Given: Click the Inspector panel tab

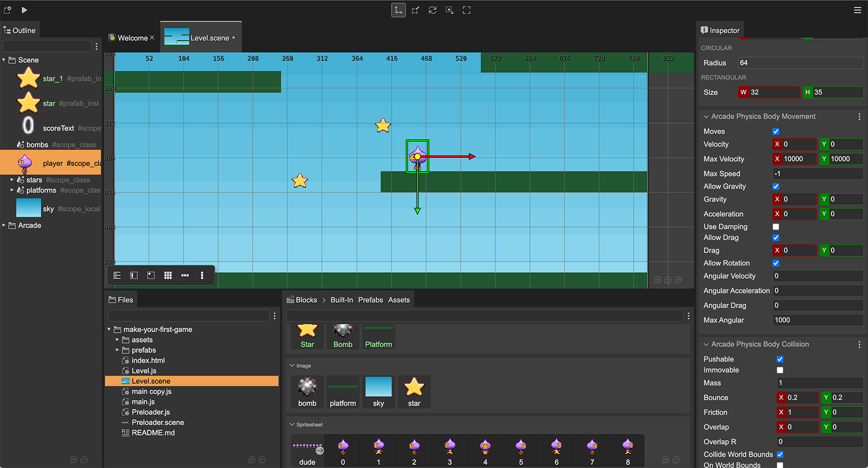Looking at the screenshot, I should 720,30.
